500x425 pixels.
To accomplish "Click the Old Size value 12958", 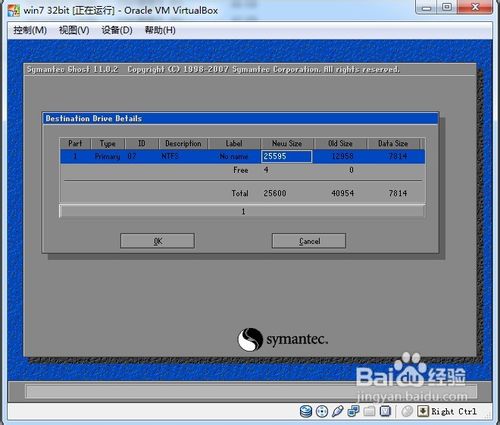I will point(342,156).
